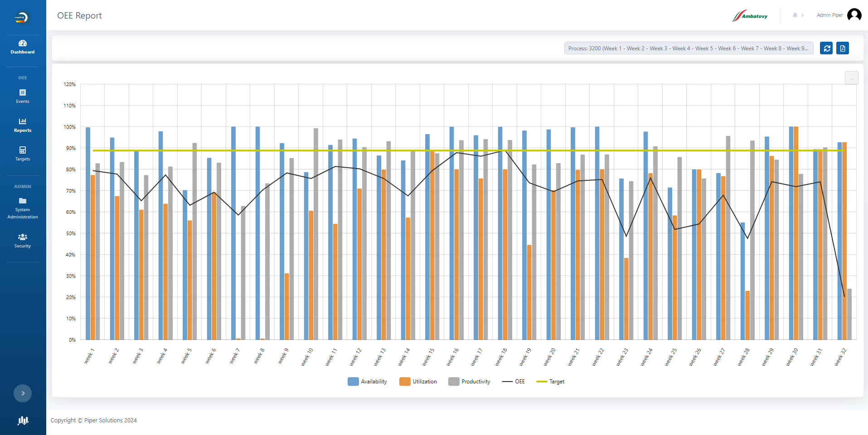The width and height of the screenshot is (868, 435).
Task: Open the Process week selection dropdown
Action: [689, 48]
